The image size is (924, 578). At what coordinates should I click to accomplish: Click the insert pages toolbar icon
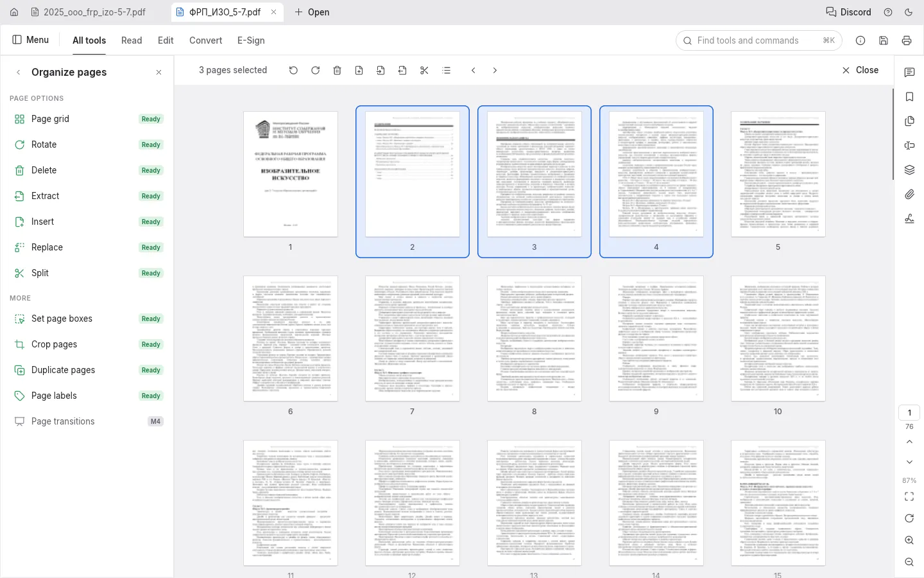[381, 70]
